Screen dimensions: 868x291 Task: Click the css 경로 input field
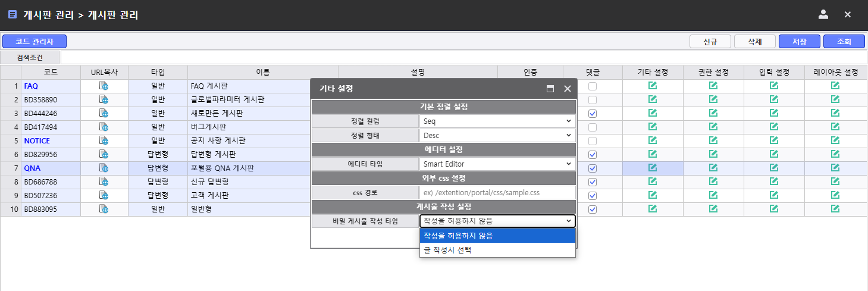tap(497, 192)
